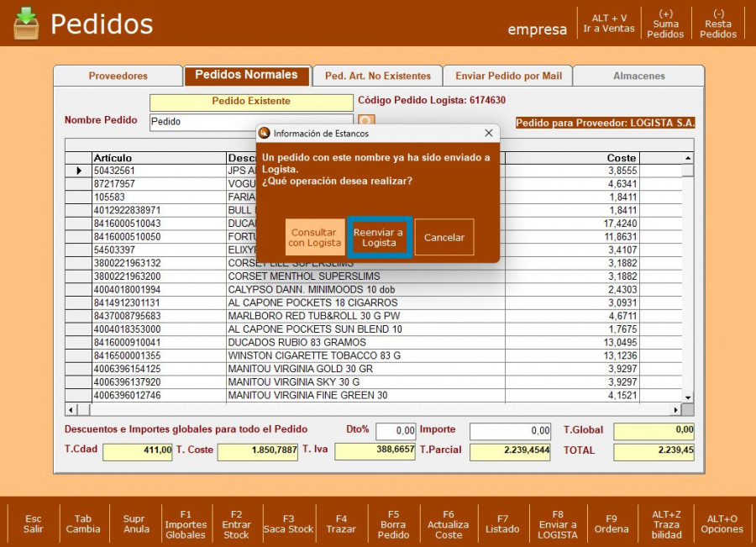The width and height of the screenshot is (756, 547).
Task: Click Cancelar in the dialog
Action: (x=444, y=238)
